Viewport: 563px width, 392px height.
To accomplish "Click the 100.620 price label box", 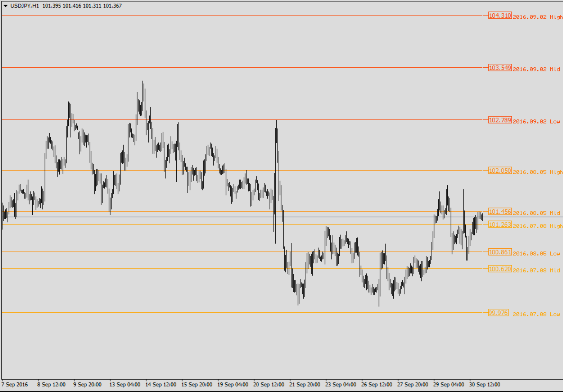I will click(x=500, y=269).
